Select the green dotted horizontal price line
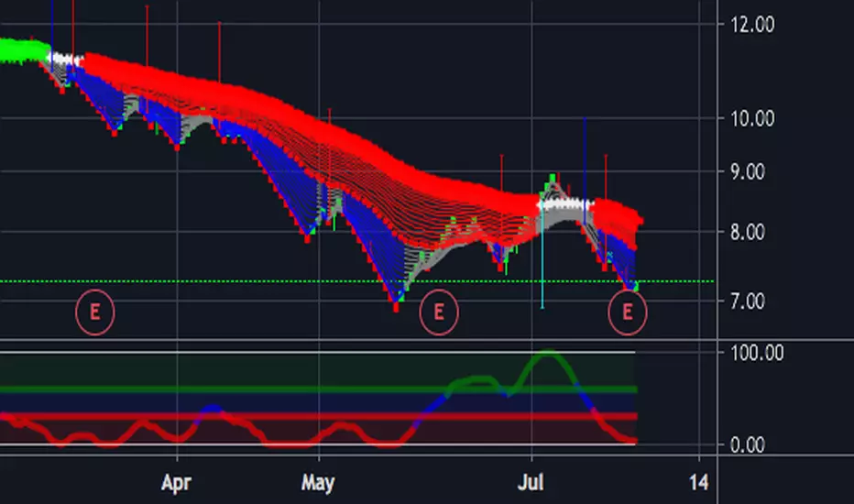This screenshot has width=854, height=504. click(x=357, y=281)
